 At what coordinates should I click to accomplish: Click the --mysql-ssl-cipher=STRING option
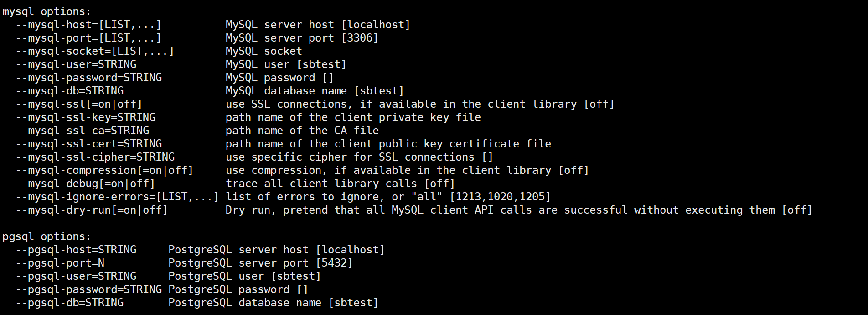(x=95, y=157)
